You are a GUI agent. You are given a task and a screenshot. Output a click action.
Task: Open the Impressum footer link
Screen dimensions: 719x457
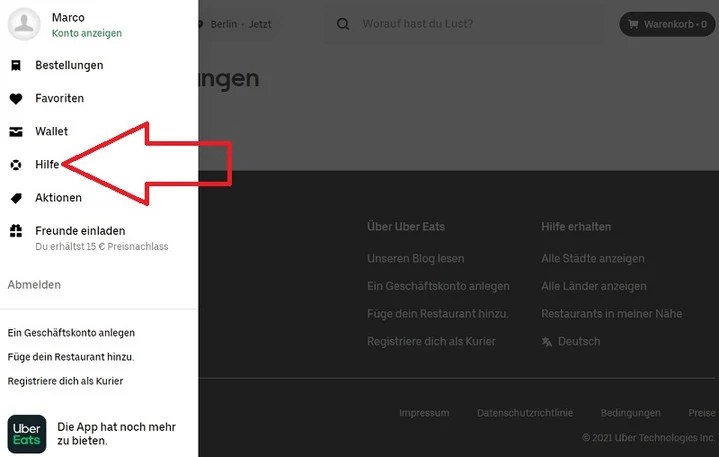(x=424, y=413)
